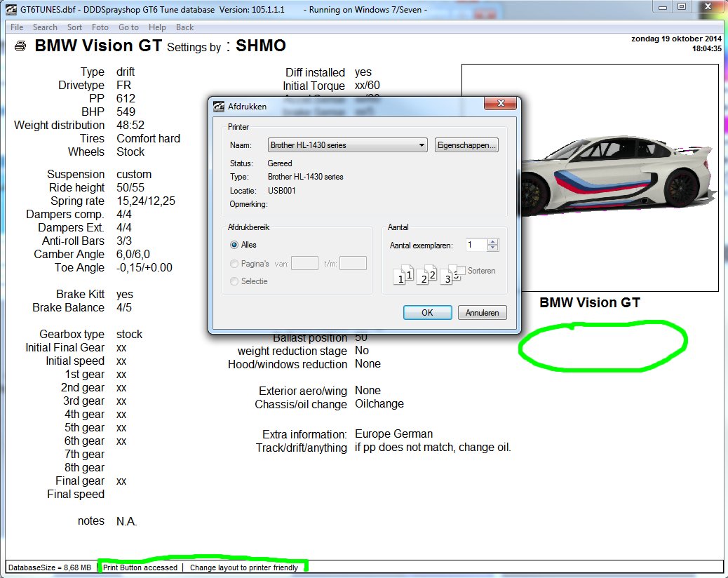Click the 'drift' type value
Screen dimensions: 728x578
pyautogui.click(x=126, y=72)
